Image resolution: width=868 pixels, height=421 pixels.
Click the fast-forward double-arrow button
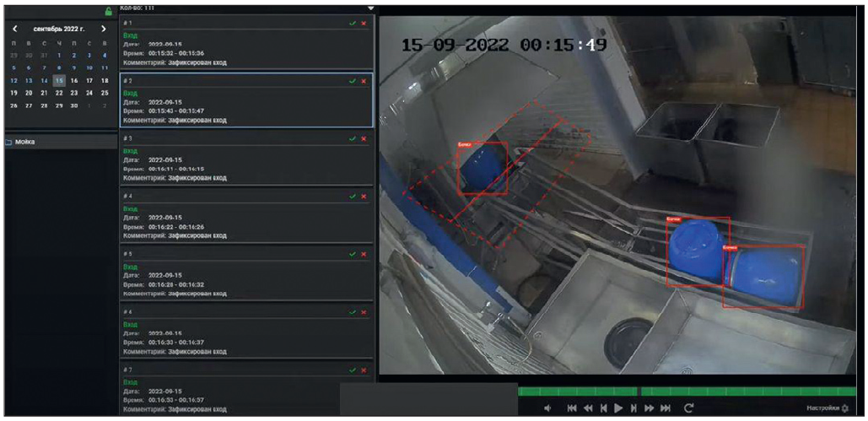[650, 408]
